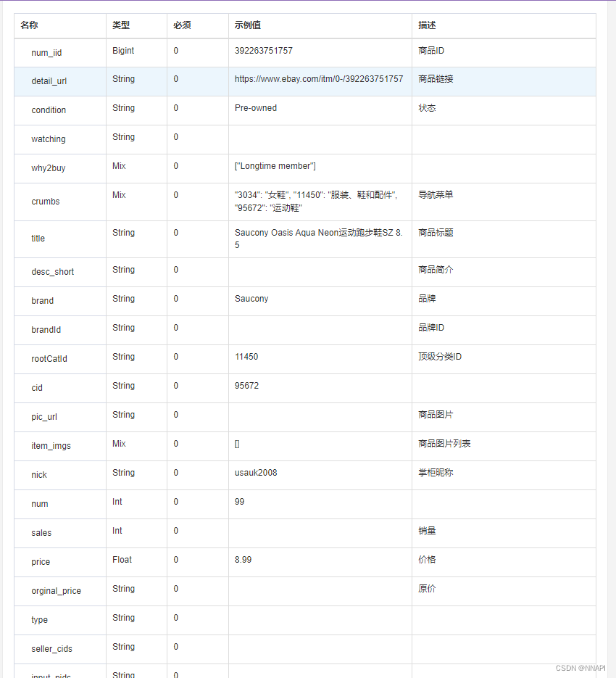
Task: Click the 必须 column header
Action: tap(182, 25)
